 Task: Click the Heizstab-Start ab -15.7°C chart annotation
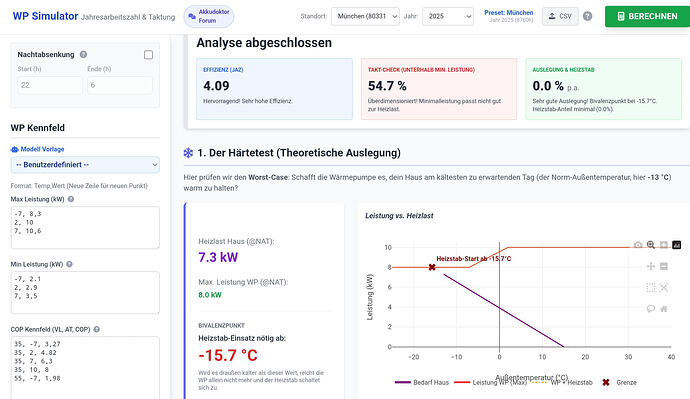pyautogui.click(x=473, y=259)
